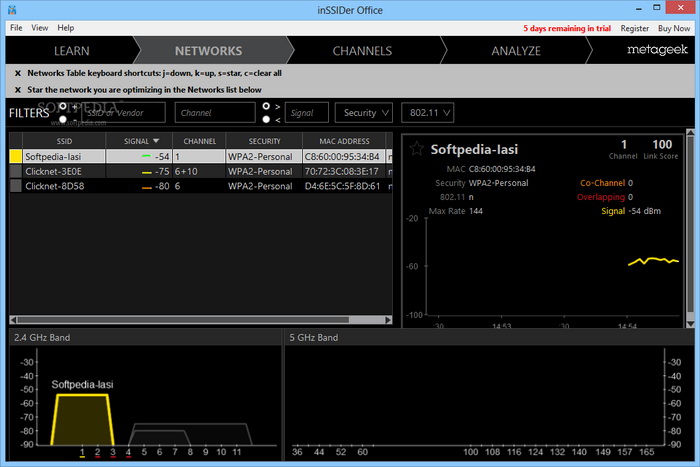Screen dimensions: 700x467
Task: Click MAC address 70:72:3C:08:3E:17 cell
Action: tap(342, 171)
